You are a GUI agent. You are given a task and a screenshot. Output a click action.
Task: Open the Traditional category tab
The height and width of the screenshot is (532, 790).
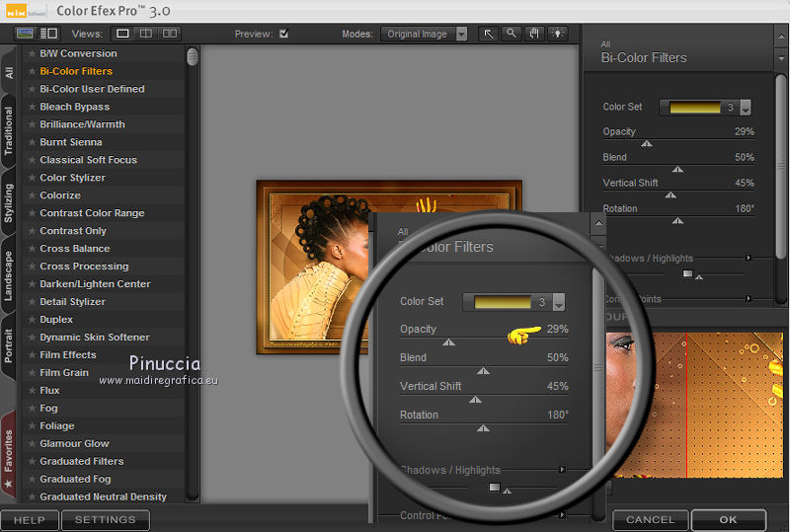click(9, 131)
